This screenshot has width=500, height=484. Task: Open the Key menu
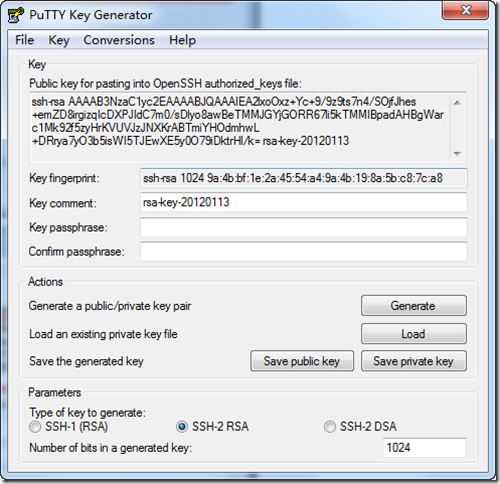(59, 40)
